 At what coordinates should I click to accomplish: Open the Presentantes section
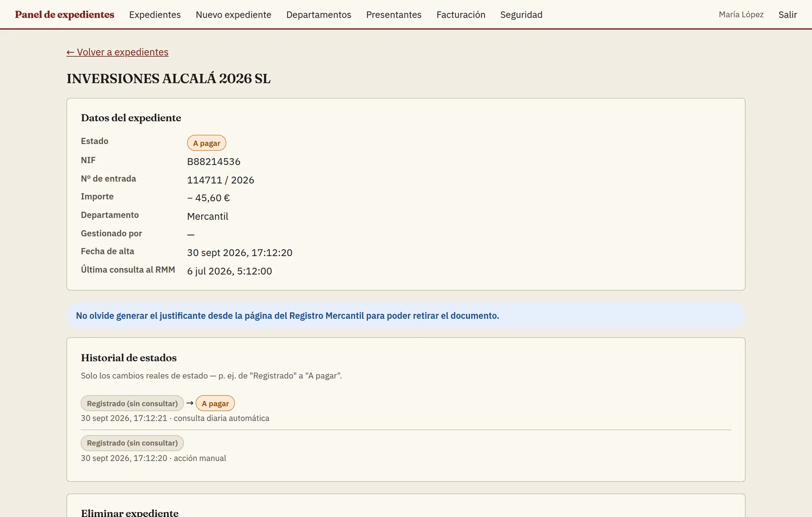click(x=394, y=15)
